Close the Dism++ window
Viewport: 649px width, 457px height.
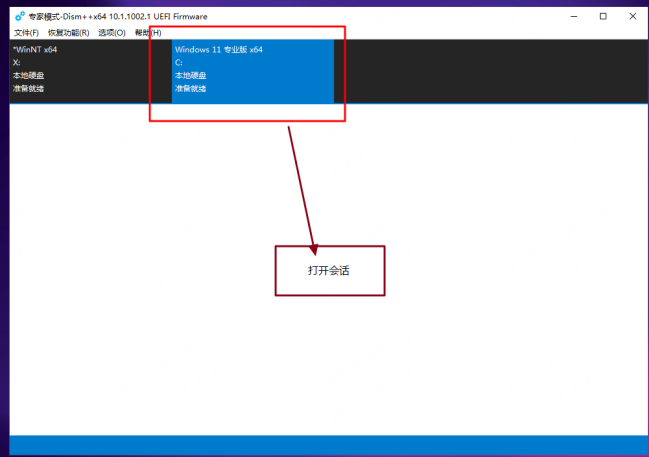point(632,17)
